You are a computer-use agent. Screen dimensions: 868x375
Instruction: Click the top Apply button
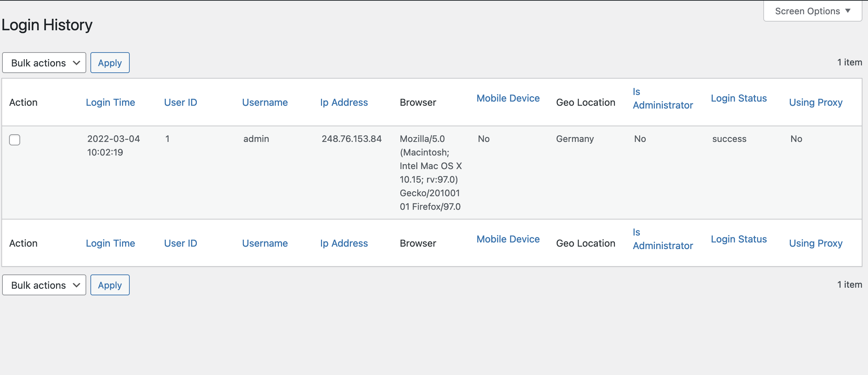[x=110, y=63]
